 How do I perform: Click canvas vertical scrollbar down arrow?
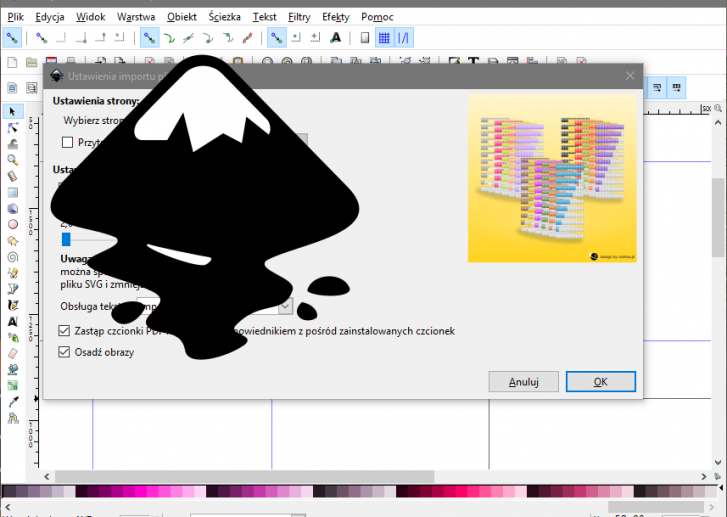point(718,462)
